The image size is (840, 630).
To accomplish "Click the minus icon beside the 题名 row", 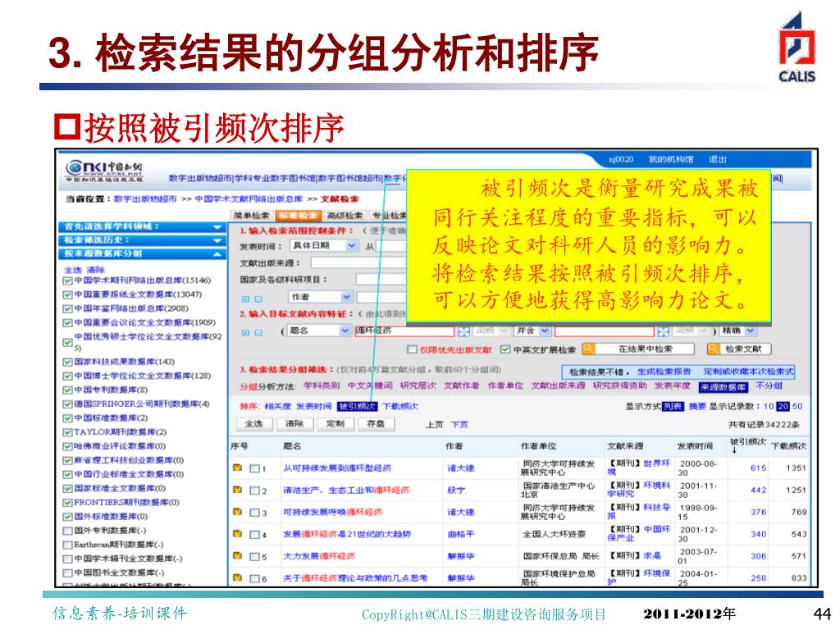I will tap(258, 333).
